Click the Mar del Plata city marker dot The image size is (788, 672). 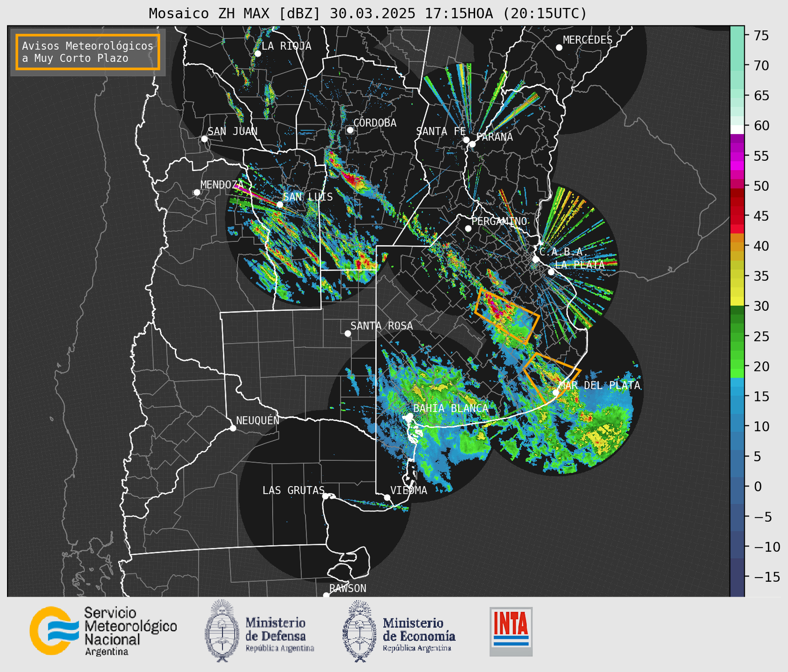coord(556,393)
